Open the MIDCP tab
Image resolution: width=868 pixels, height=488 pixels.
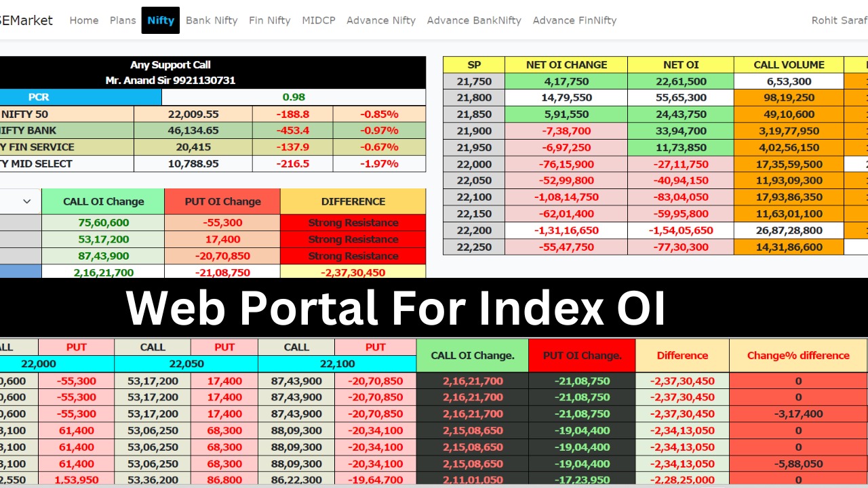coord(319,20)
